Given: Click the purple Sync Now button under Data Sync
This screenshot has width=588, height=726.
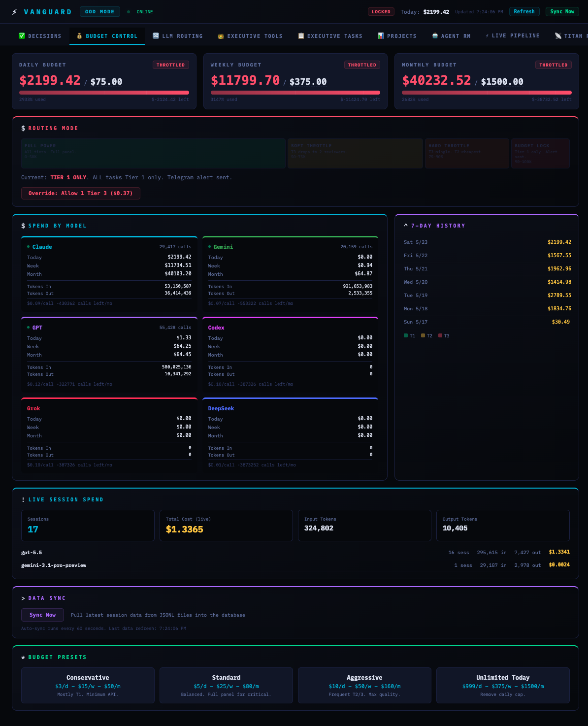Looking at the screenshot, I should point(42,615).
